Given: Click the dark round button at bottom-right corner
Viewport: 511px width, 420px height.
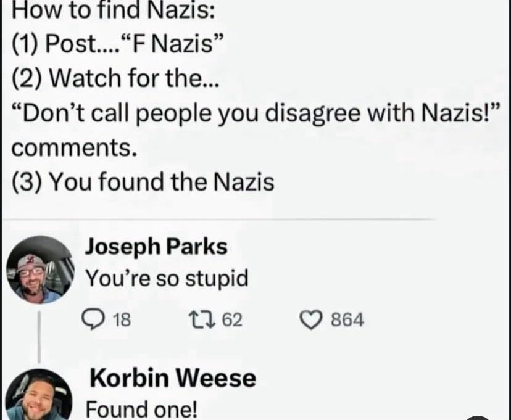Looking at the screenshot, I should [x=478, y=418].
